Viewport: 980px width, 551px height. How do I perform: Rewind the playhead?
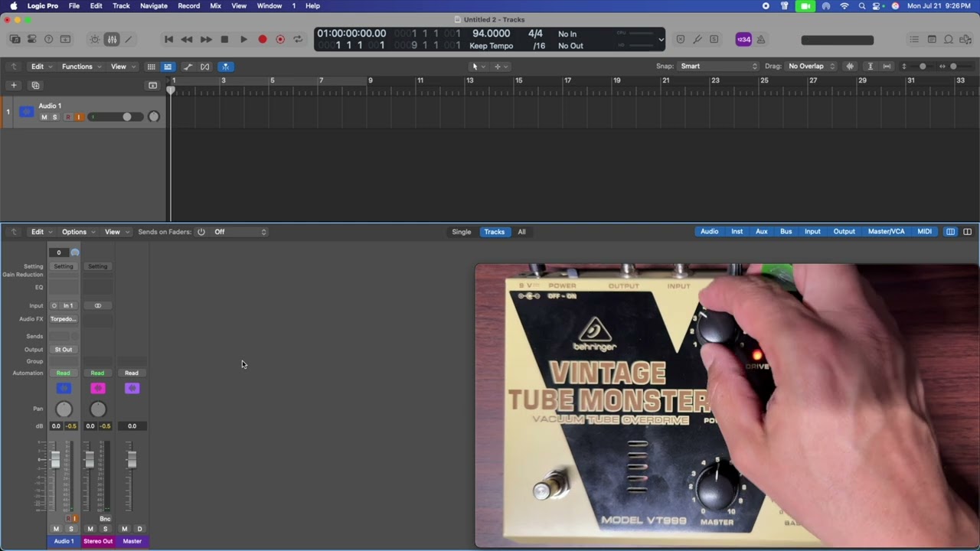tap(187, 39)
